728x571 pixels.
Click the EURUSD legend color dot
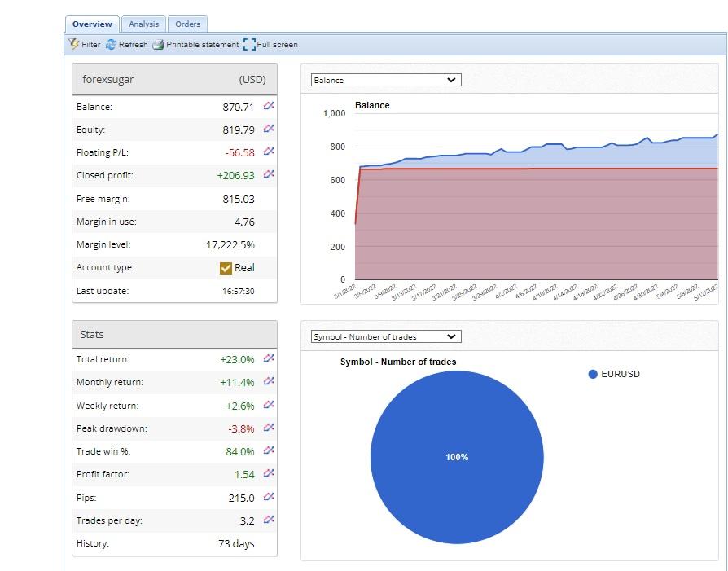593,374
